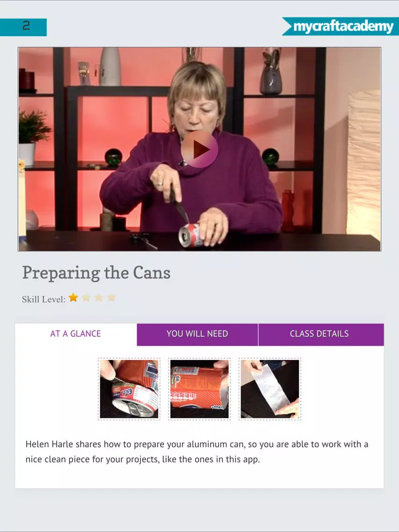This screenshot has width=399, height=532.
Task: Open the can-cutting thumbnail with the Fanta can
Action: pyautogui.click(x=129, y=389)
